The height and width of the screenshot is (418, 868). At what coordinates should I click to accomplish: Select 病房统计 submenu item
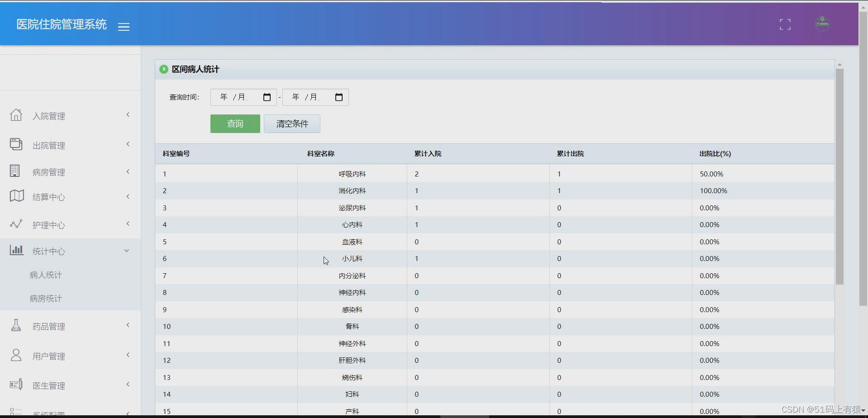click(x=46, y=299)
